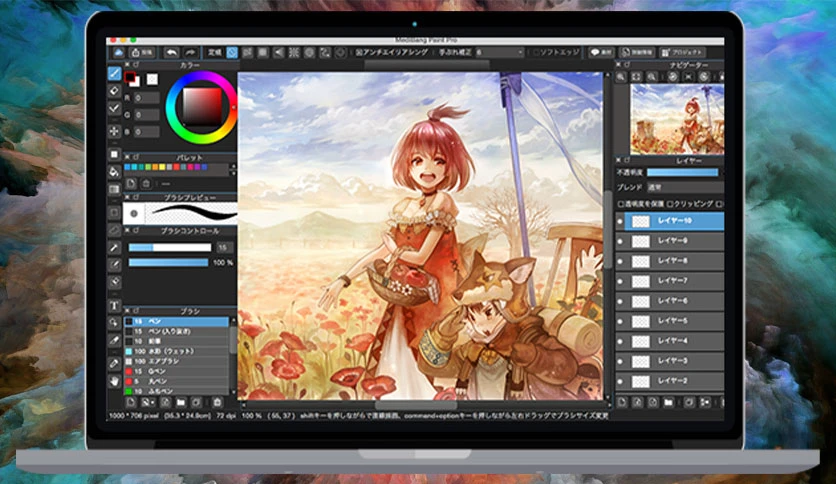Choose the vanishing point snap icon
This screenshot has width=836, height=484.
278,52
